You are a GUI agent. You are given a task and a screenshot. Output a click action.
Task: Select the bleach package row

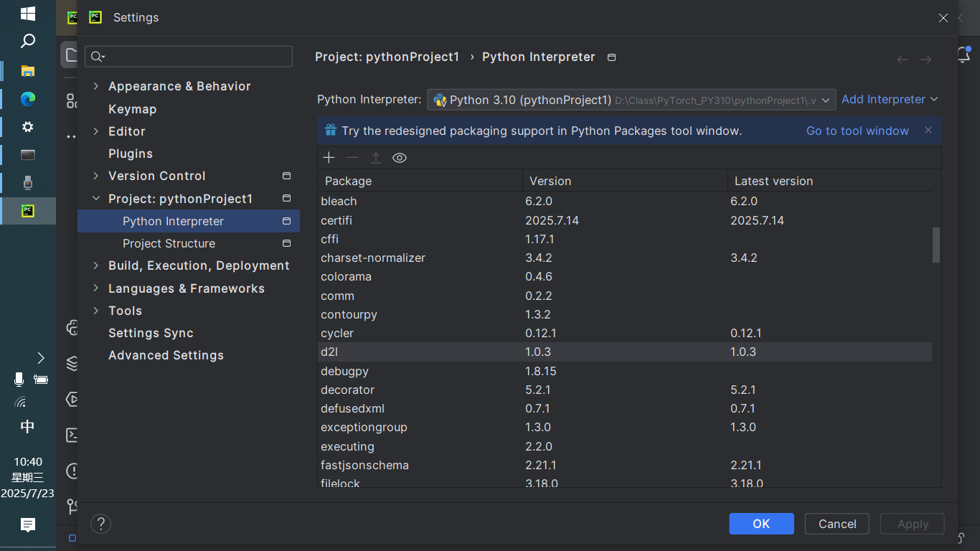(625, 201)
